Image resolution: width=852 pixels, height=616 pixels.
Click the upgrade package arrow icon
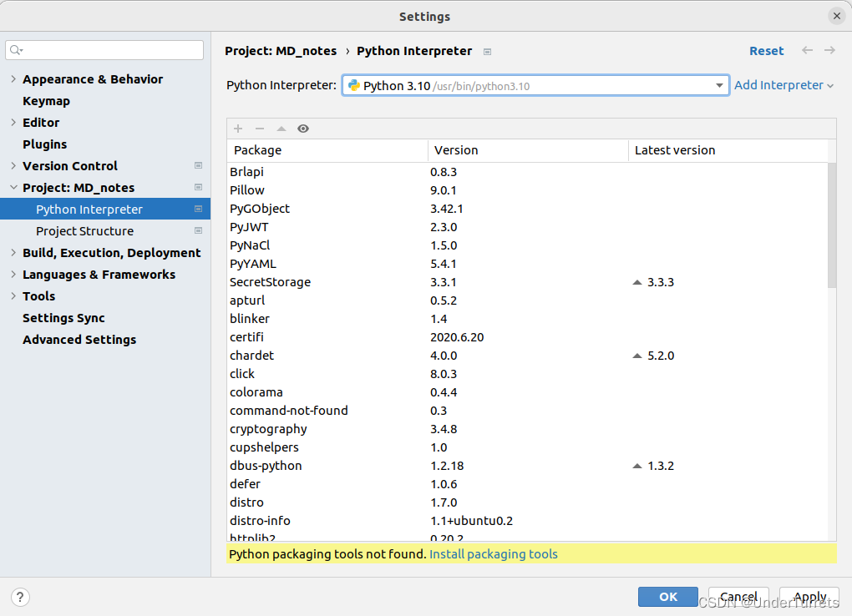[x=281, y=129]
